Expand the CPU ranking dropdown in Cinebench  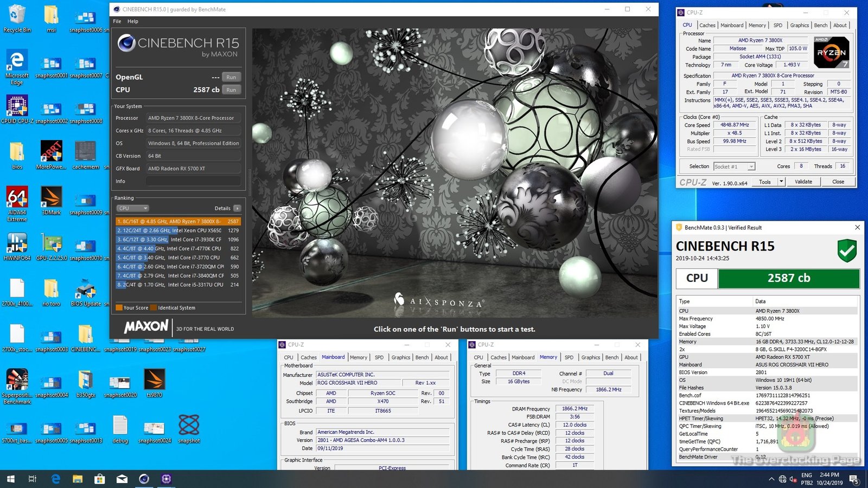tap(133, 208)
